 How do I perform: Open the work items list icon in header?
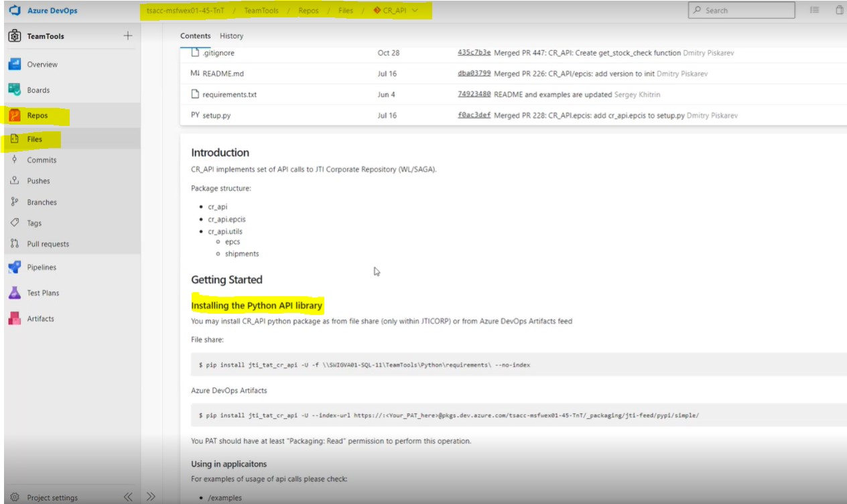pos(815,10)
